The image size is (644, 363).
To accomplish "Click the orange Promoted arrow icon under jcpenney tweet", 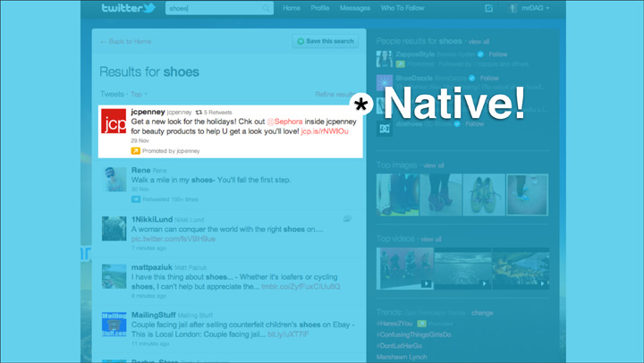I will pyautogui.click(x=136, y=151).
